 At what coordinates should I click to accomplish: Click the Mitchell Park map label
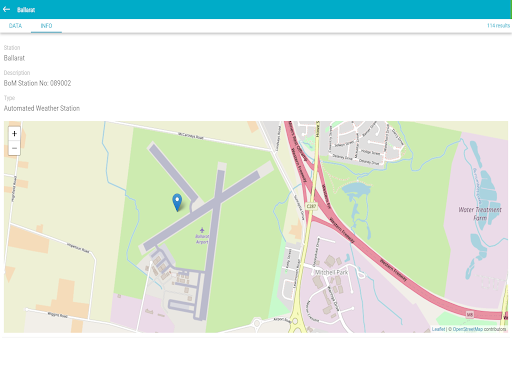tap(331, 272)
